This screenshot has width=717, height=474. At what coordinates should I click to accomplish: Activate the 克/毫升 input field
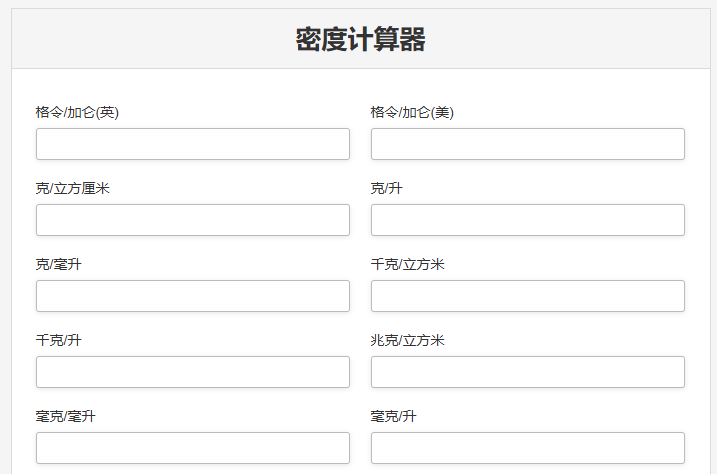coord(193,296)
